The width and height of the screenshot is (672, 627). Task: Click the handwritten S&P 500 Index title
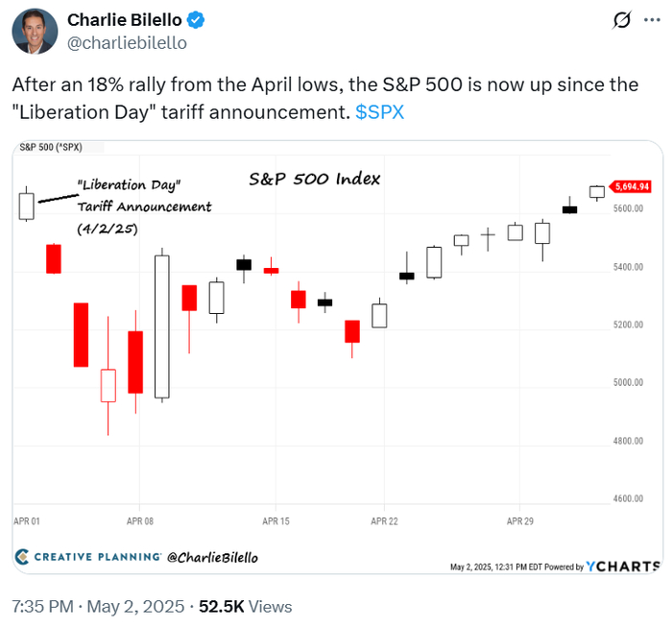point(314,179)
